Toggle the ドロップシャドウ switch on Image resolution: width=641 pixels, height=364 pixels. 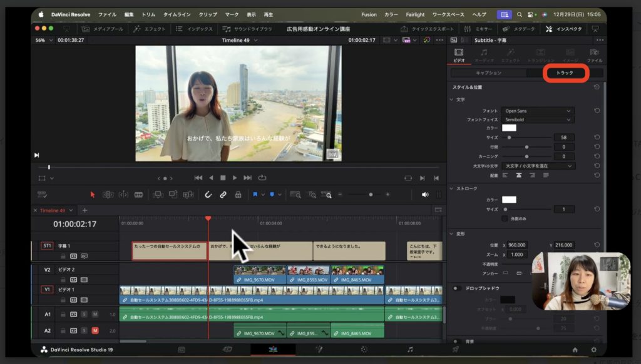[457, 288]
